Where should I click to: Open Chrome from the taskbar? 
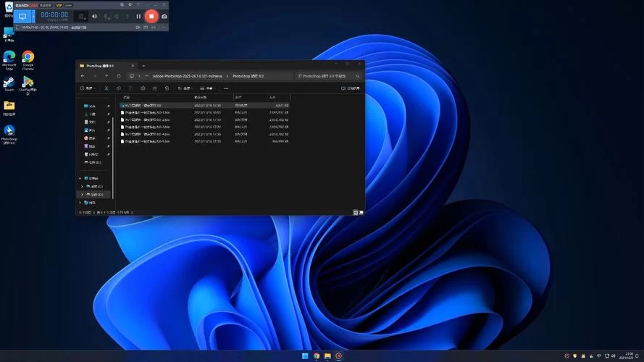pyautogui.click(x=317, y=355)
